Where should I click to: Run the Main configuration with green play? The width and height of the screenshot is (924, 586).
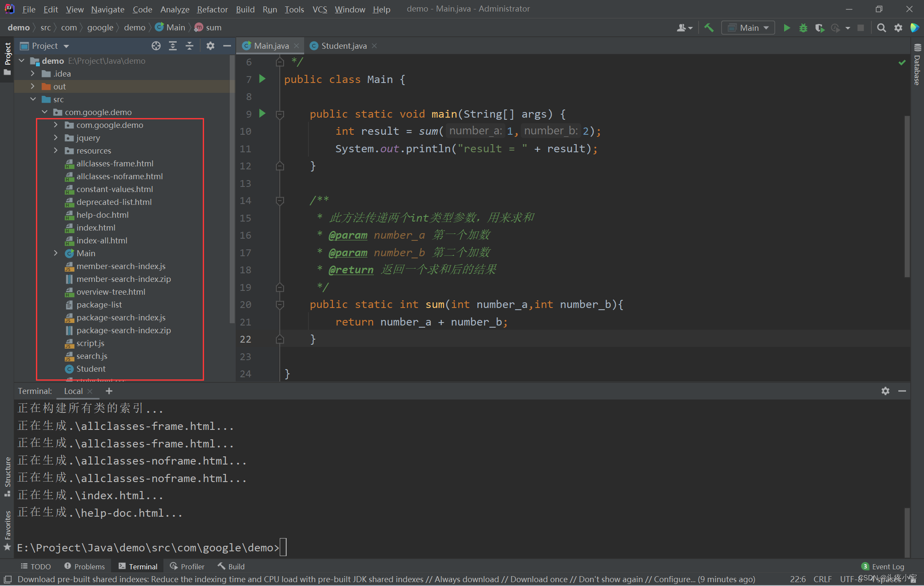click(786, 28)
